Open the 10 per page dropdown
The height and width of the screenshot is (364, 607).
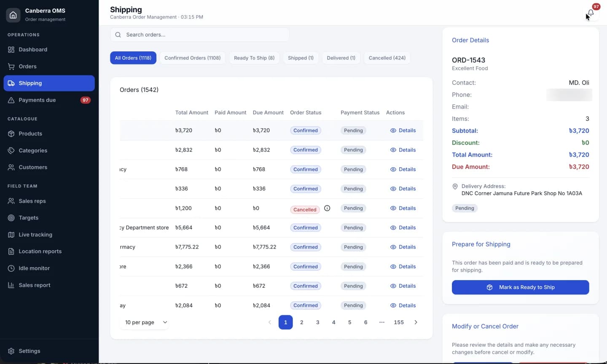(144, 322)
